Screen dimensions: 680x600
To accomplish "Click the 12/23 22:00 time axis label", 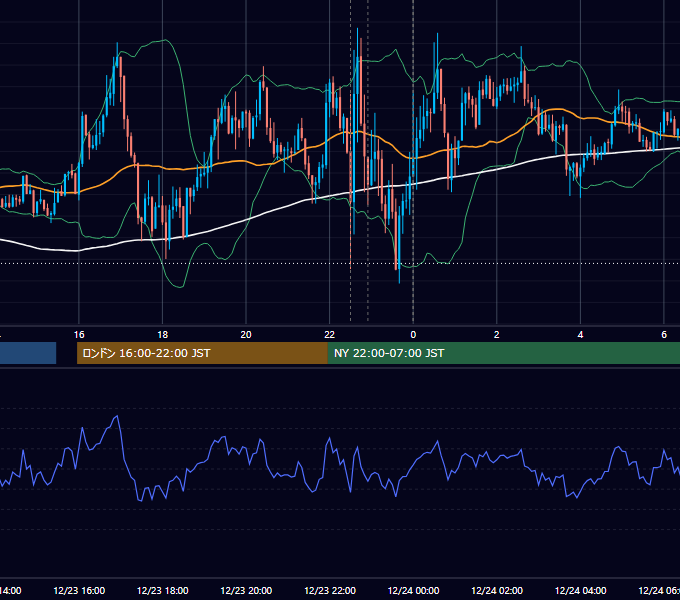I will click(330, 590).
